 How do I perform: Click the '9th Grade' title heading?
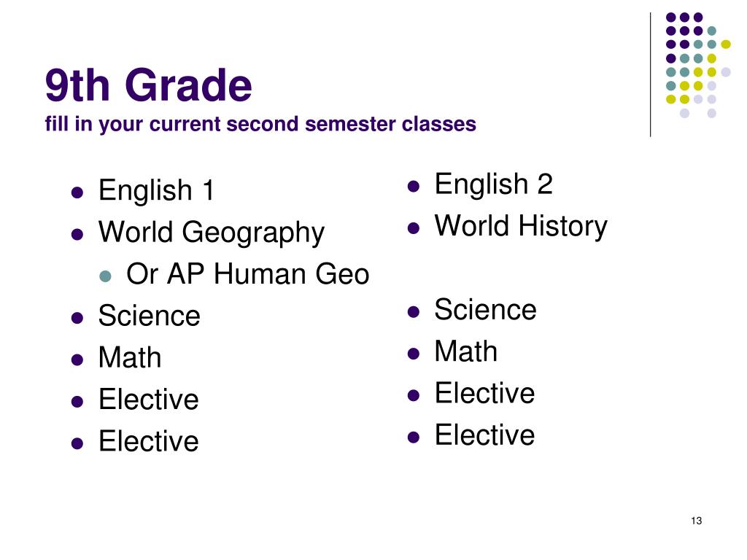pyautogui.click(x=148, y=85)
